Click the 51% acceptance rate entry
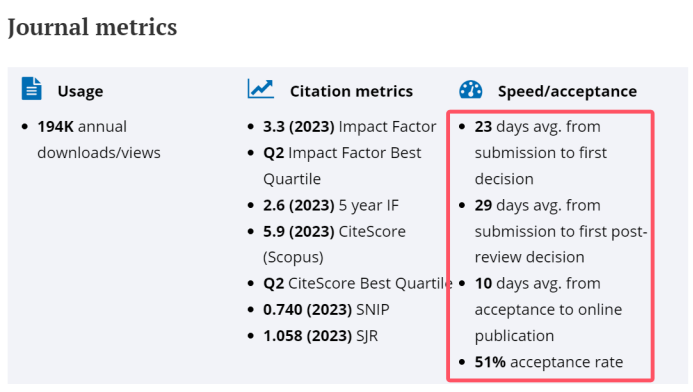 [549, 362]
